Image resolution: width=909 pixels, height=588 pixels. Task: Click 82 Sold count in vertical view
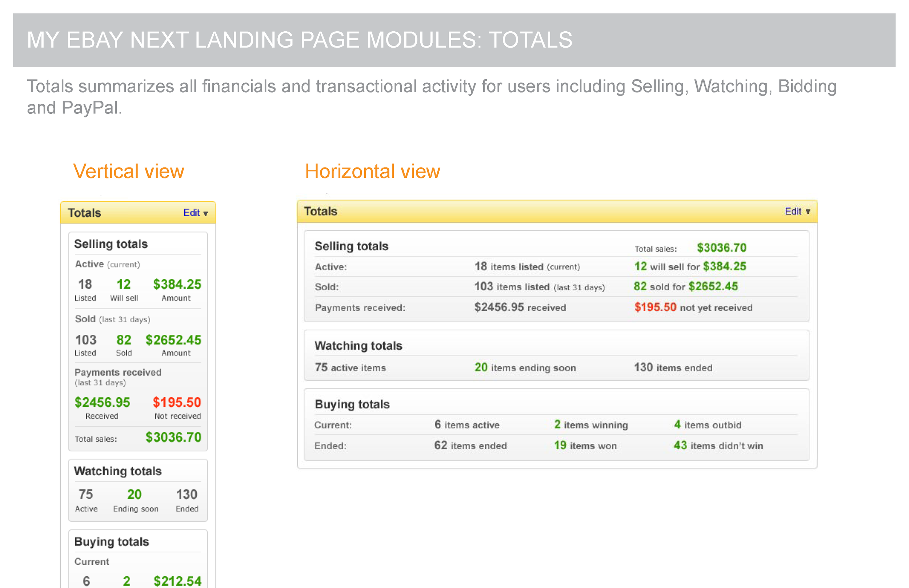coord(123,340)
